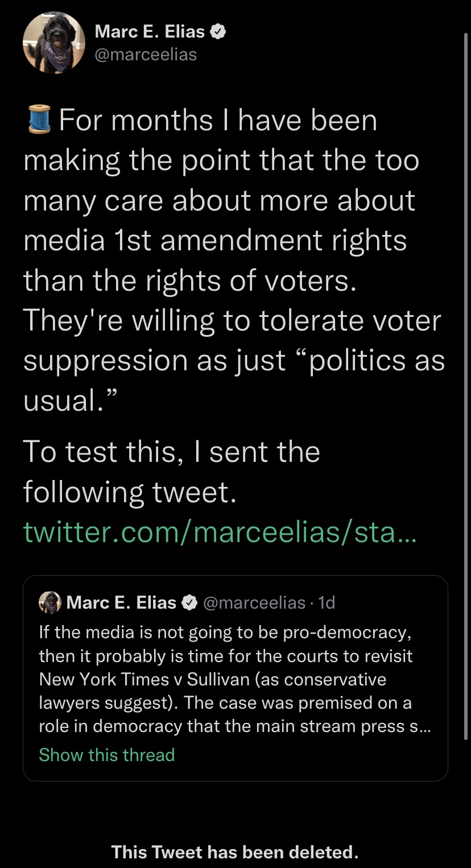
Task: Click the verified badge in the quoted tweet
Action: coord(190,602)
